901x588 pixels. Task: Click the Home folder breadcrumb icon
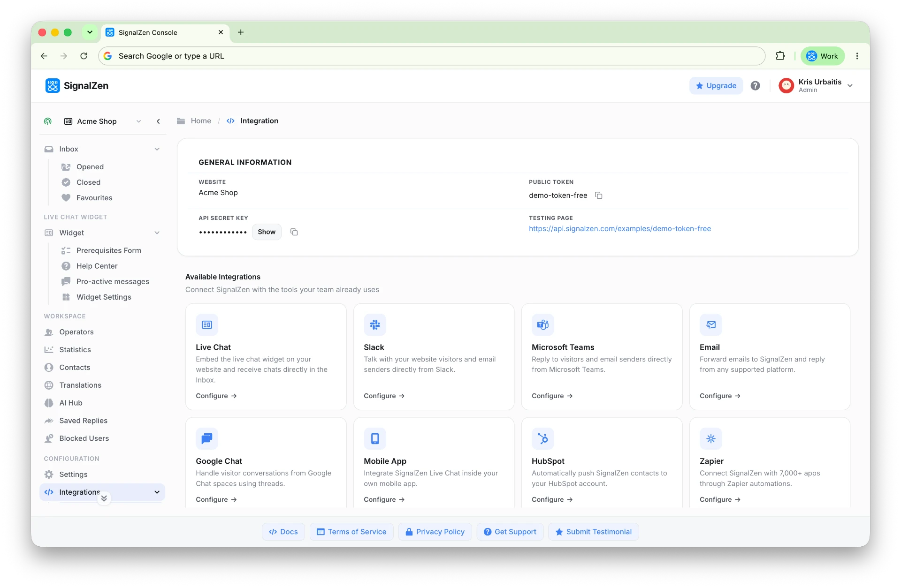point(181,121)
